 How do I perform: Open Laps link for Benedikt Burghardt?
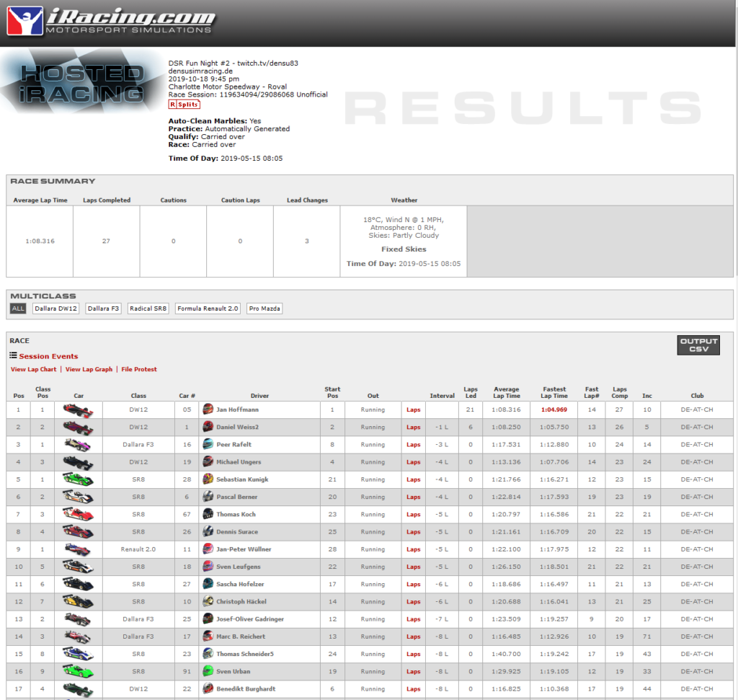(413, 688)
